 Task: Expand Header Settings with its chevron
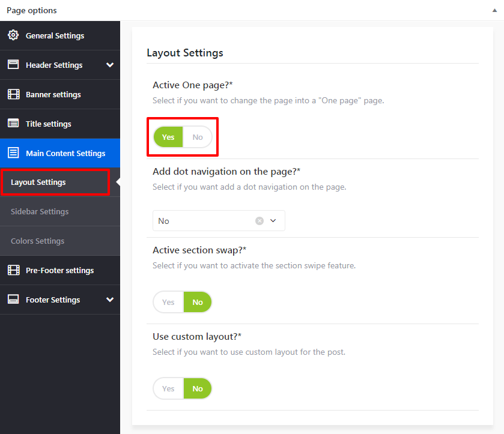coord(109,65)
